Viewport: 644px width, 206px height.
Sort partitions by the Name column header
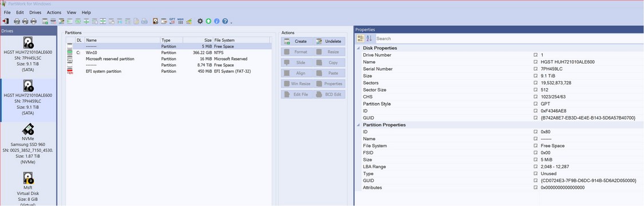[122, 40]
